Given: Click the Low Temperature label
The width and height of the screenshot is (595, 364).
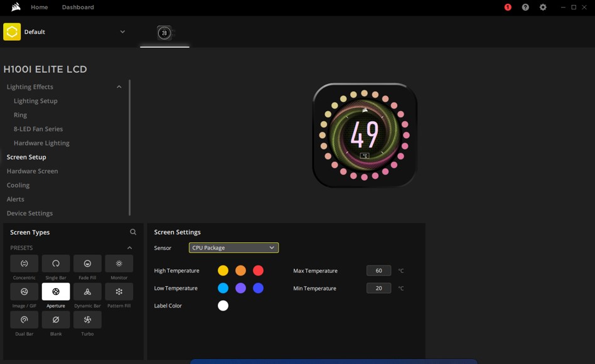Looking at the screenshot, I should click(x=176, y=288).
